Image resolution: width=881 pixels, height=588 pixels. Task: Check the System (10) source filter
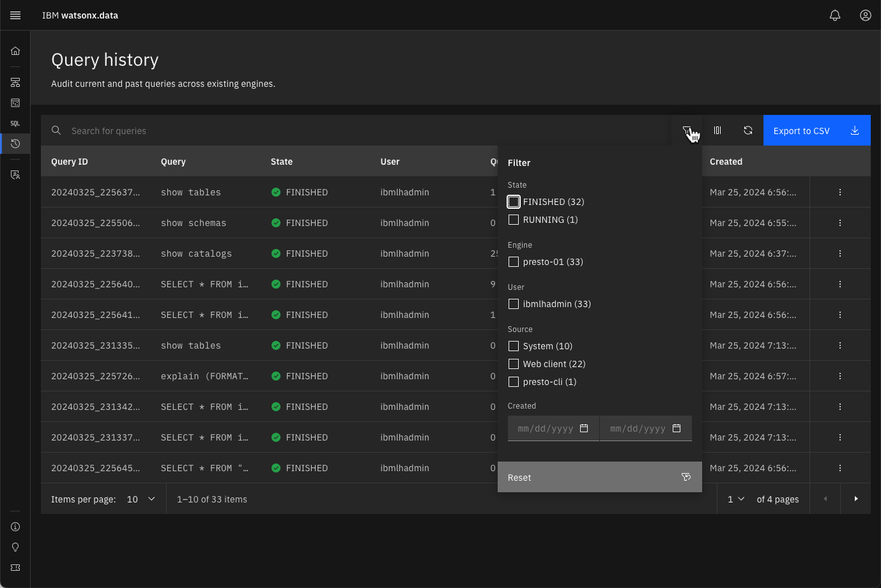(x=514, y=346)
